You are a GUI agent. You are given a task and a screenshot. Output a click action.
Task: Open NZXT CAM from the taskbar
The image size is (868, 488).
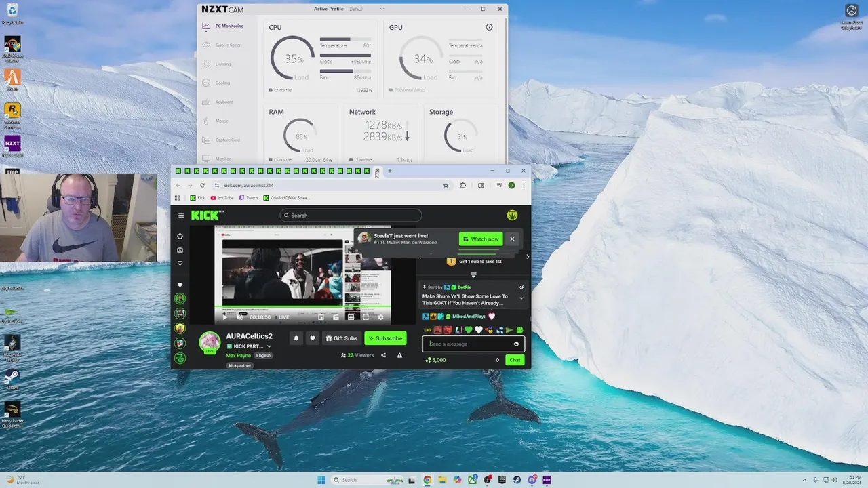[547, 480]
